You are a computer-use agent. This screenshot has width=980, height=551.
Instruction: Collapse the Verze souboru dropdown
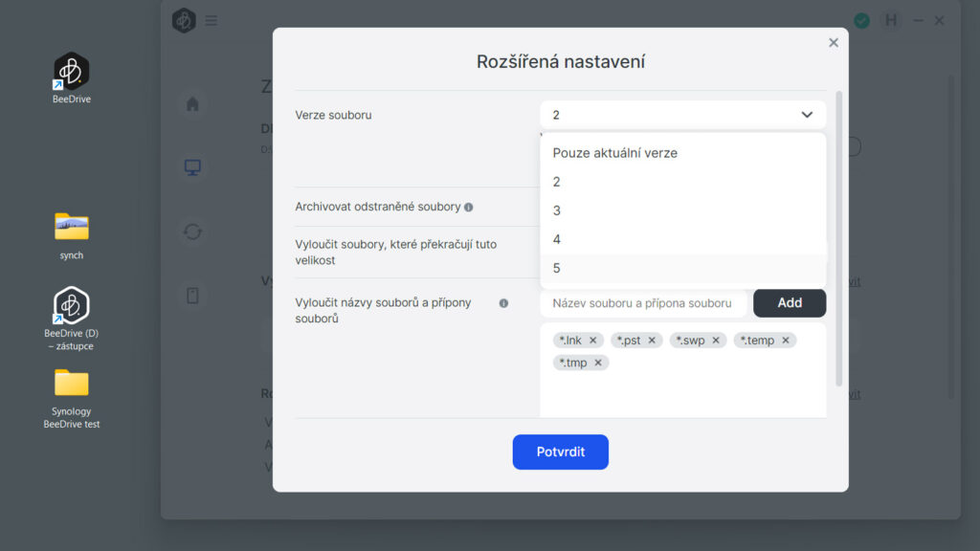point(806,115)
